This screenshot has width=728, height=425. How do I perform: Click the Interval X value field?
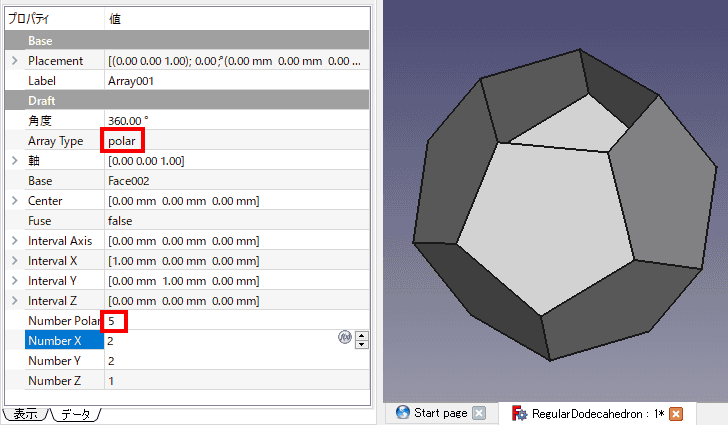[237, 261]
